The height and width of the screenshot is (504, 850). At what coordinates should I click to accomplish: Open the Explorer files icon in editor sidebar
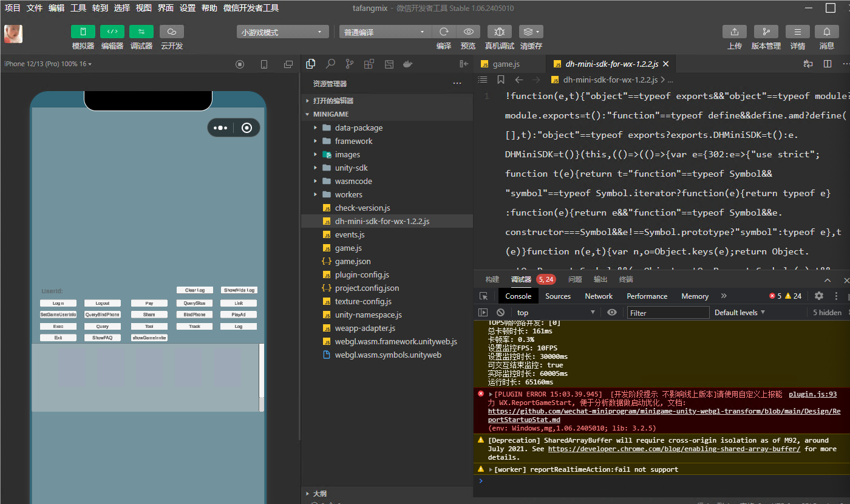click(x=311, y=64)
